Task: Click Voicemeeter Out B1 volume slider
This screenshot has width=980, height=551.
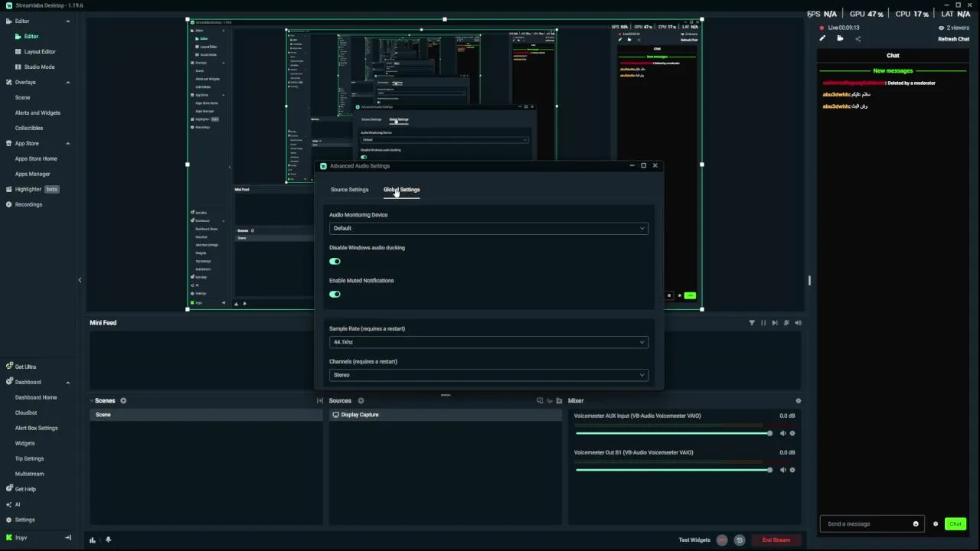Action: 674,471
